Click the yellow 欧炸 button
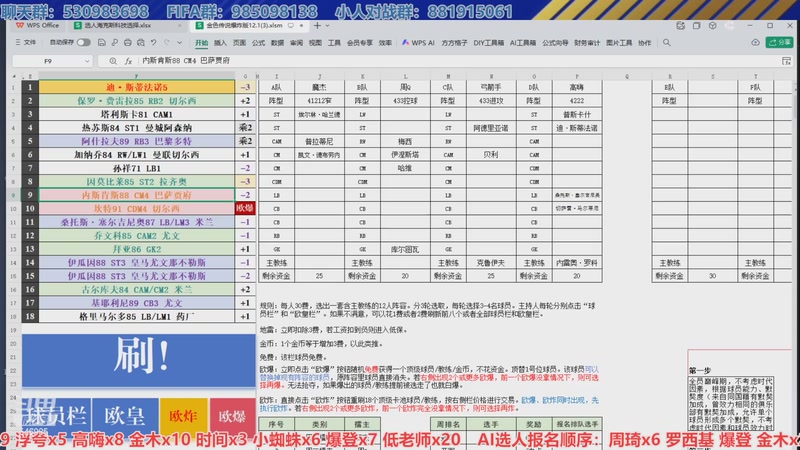 tap(184, 416)
